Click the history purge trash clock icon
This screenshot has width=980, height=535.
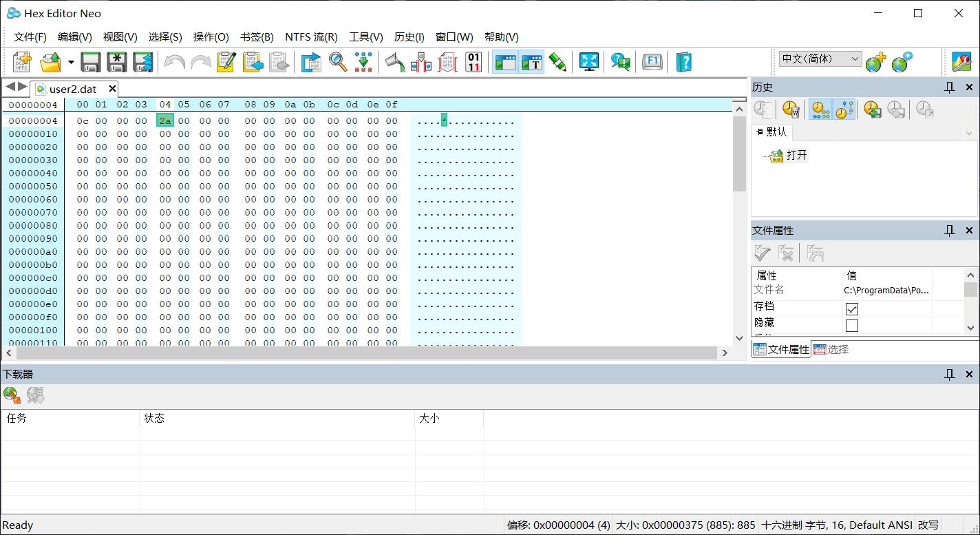791,109
